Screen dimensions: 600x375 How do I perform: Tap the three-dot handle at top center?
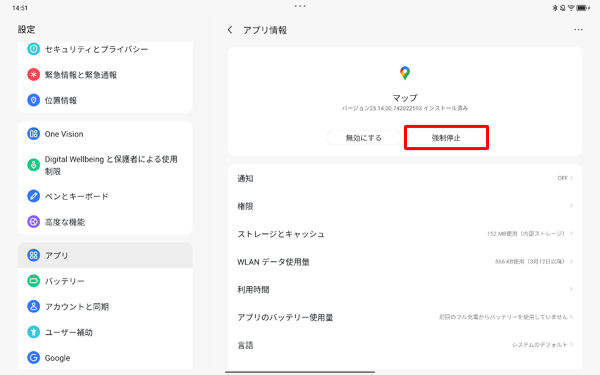300,6
